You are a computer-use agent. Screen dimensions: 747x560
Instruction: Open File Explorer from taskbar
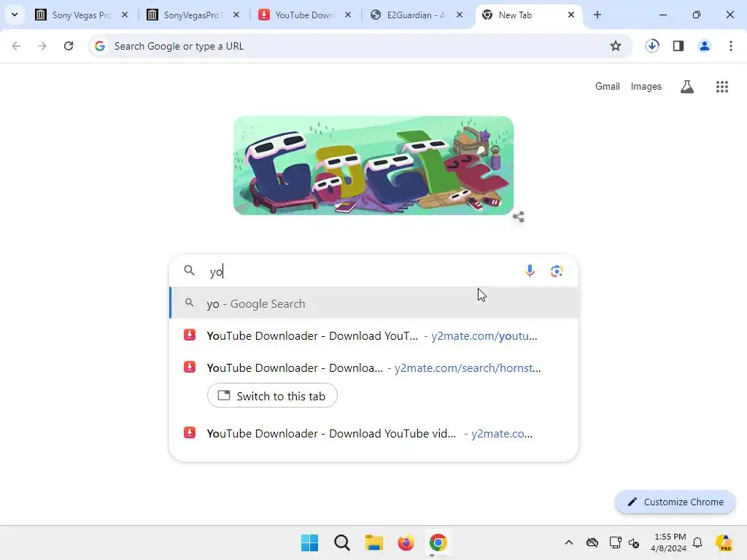pyautogui.click(x=374, y=542)
